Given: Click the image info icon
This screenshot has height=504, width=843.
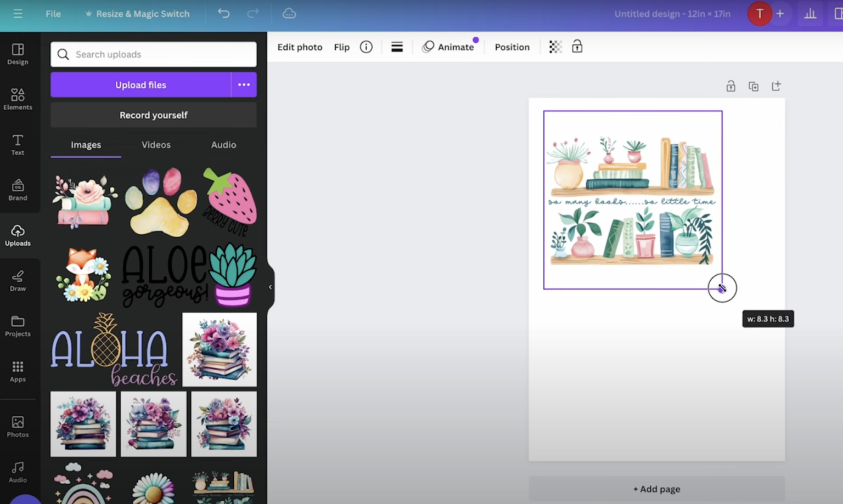Looking at the screenshot, I should [366, 47].
